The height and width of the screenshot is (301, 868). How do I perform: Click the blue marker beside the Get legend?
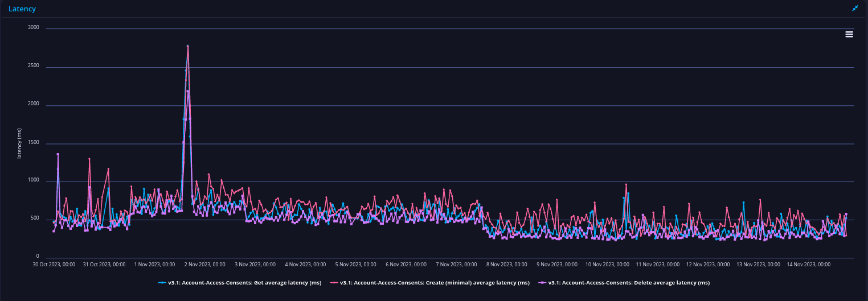(163, 283)
